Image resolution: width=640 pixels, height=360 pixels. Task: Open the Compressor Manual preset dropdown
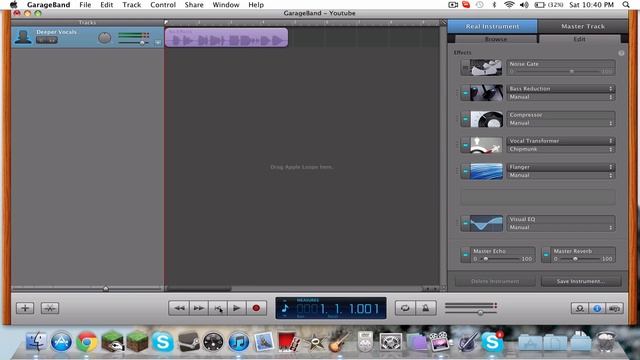pyautogui.click(x=561, y=123)
